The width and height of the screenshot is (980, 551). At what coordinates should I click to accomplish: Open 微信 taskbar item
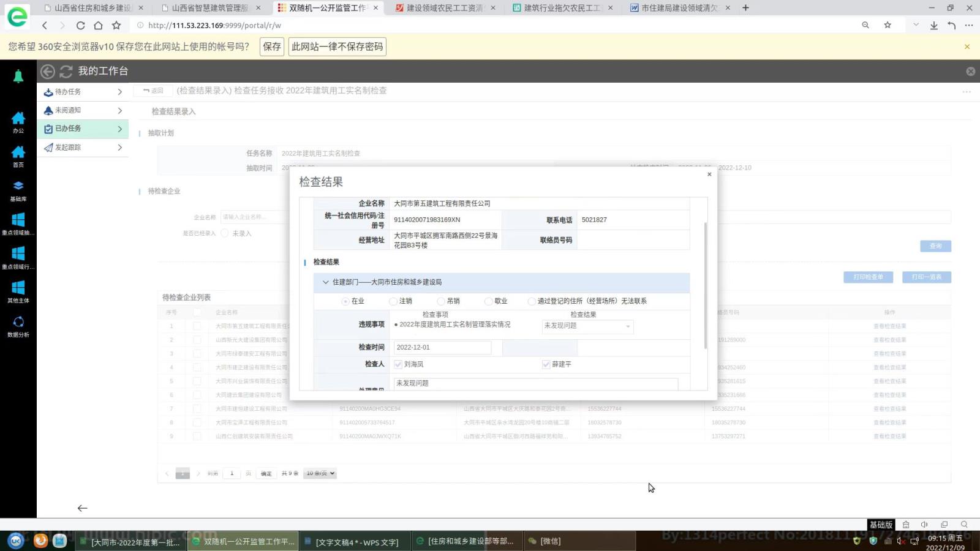(579, 541)
